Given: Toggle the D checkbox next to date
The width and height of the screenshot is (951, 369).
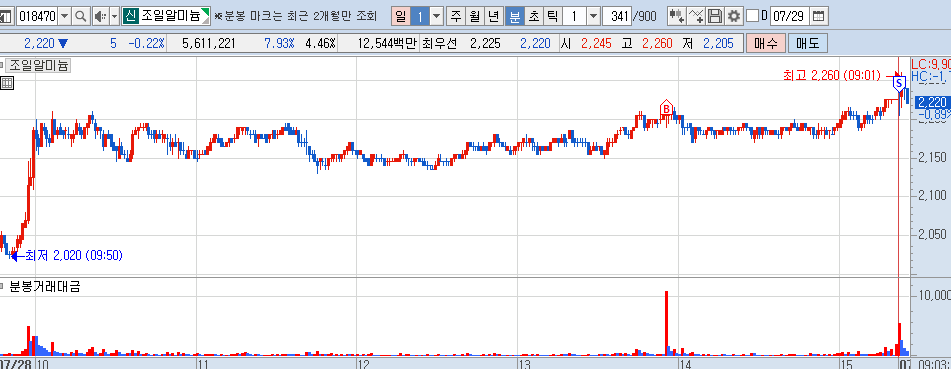Looking at the screenshot, I should pos(753,16).
